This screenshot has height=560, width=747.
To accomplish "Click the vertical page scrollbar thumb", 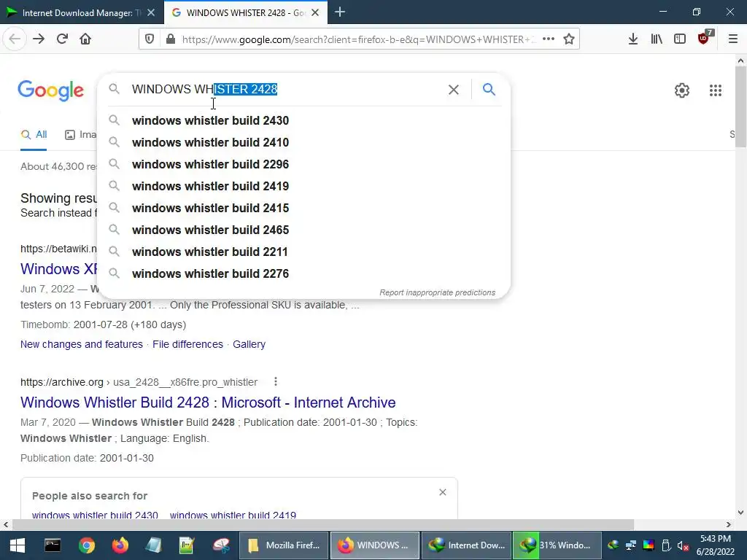I will coord(740,107).
